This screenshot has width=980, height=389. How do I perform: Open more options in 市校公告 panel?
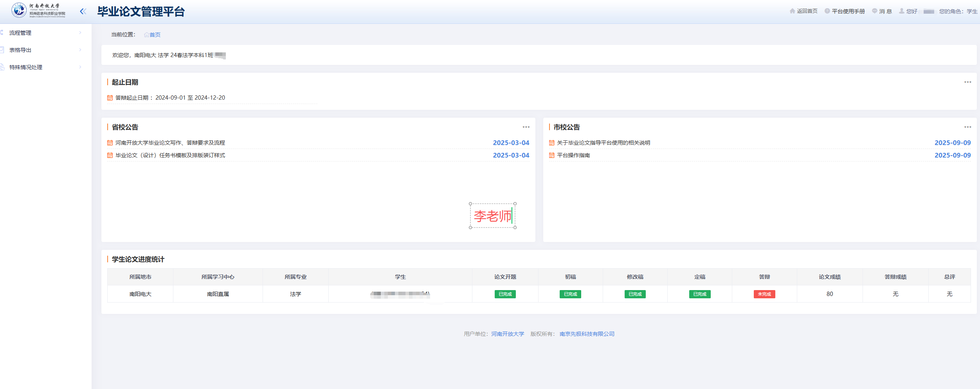pyautogui.click(x=967, y=127)
